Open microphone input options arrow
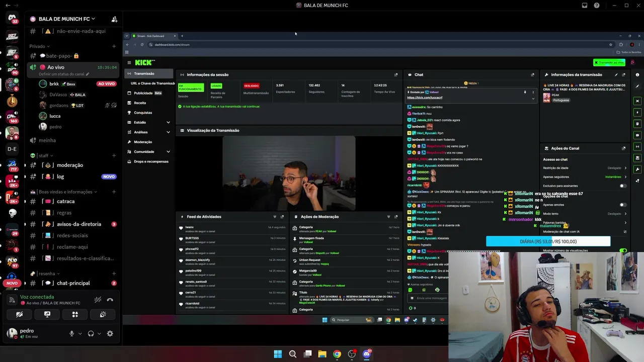This screenshot has height=362, width=644. (x=80, y=334)
